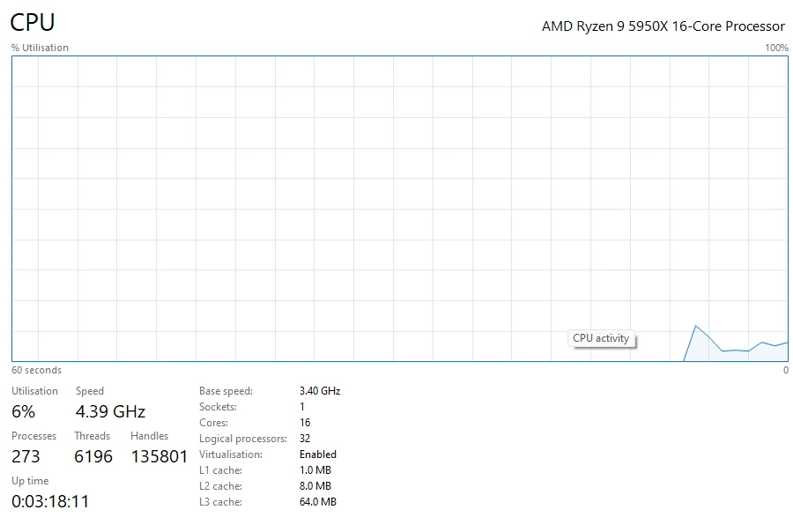Click the Base speed label
The height and width of the screenshot is (532, 793).
click(226, 391)
